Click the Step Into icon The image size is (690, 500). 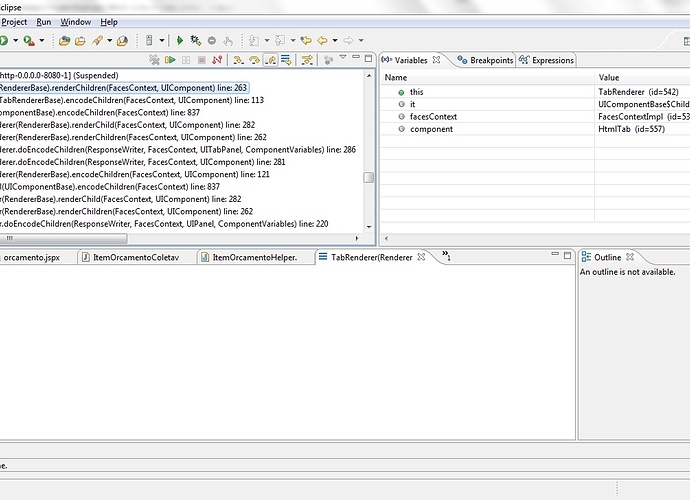click(238, 61)
